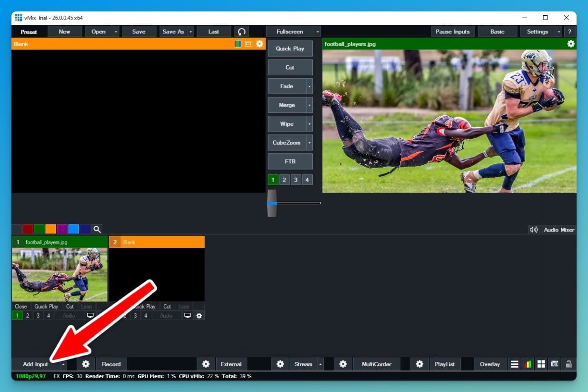This screenshot has height=392, width=588.
Task: Open the Settings menu
Action: point(538,31)
